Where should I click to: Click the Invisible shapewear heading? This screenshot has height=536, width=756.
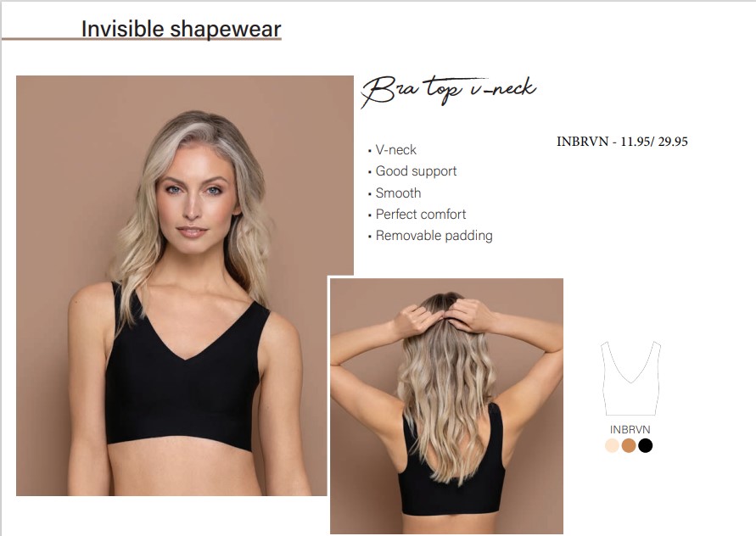[181, 29]
